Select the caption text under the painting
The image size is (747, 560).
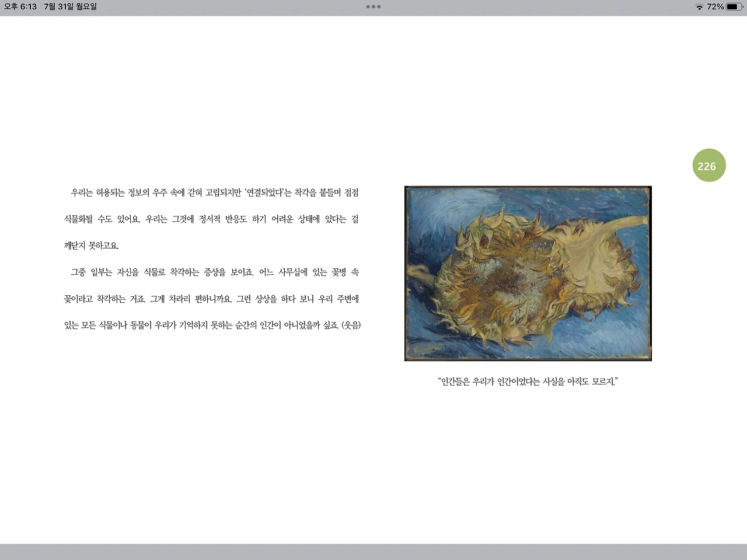tap(527, 381)
